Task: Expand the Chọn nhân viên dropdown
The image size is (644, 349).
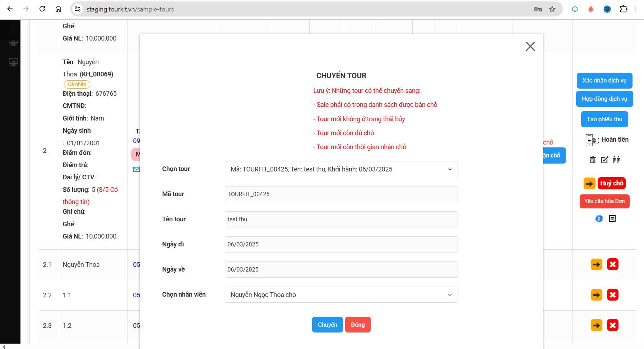Action: [x=341, y=295]
